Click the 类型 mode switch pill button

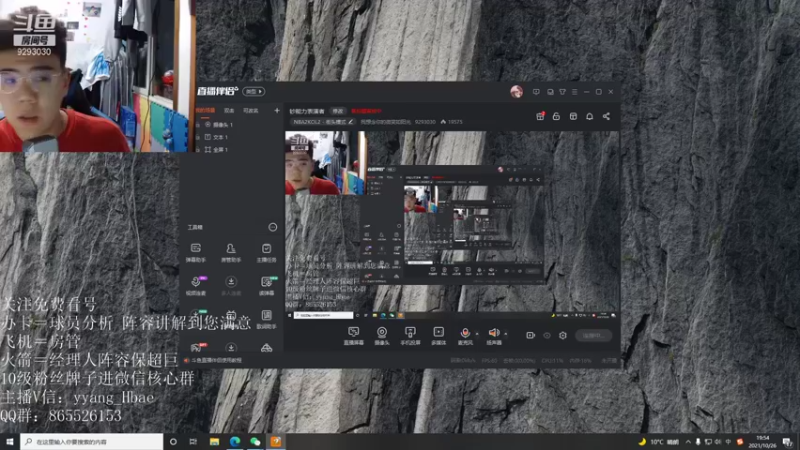(x=253, y=91)
